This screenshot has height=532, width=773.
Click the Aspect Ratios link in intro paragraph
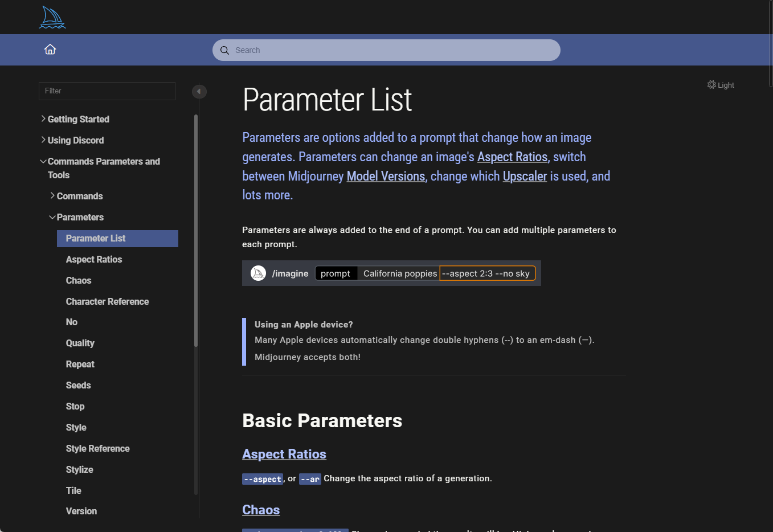click(512, 157)
